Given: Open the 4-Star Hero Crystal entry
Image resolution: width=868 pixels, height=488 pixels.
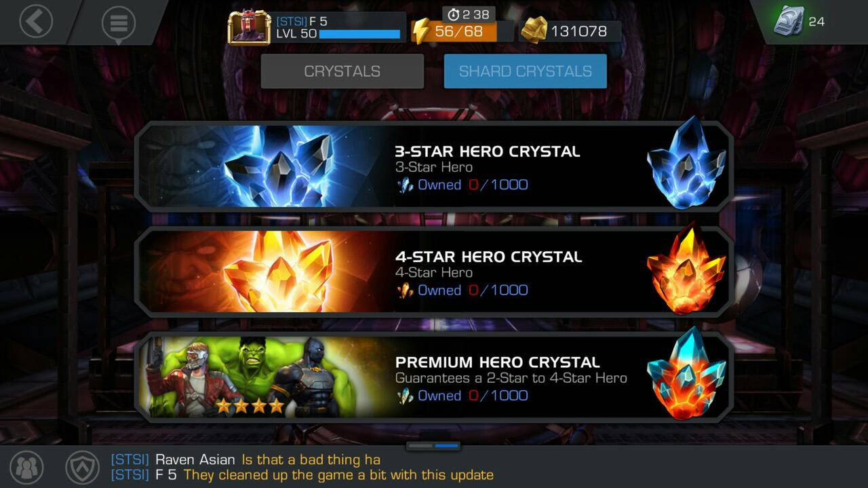Looking at the screenshot, I should pos(434,271).
